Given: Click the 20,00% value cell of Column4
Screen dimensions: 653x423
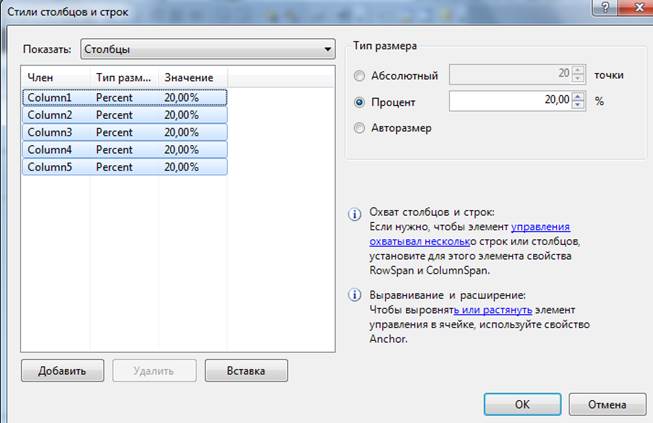Looking at the screenshot, I should pos(181,149).
